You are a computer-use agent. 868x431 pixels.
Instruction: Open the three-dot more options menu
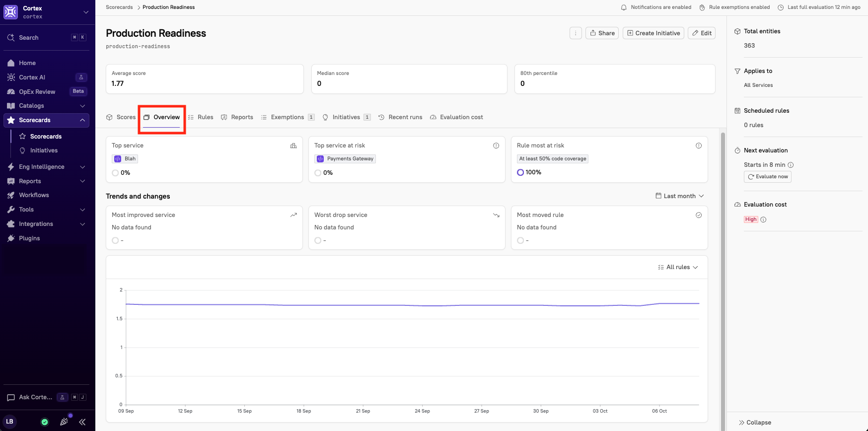click(x=576, y=33)
